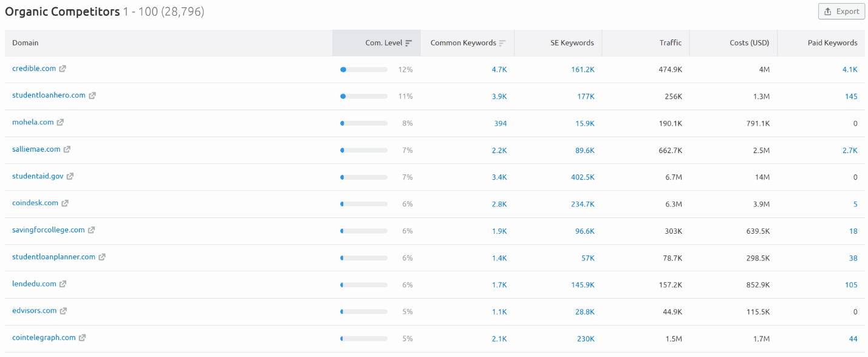Export the organic competitors table

(841, 12)
